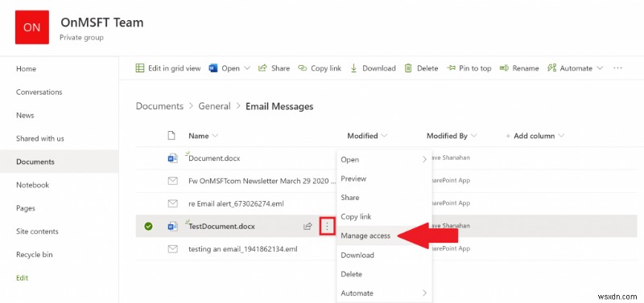Click the red ON team logo
Screen dimensions: 644x303
(32, 27)
